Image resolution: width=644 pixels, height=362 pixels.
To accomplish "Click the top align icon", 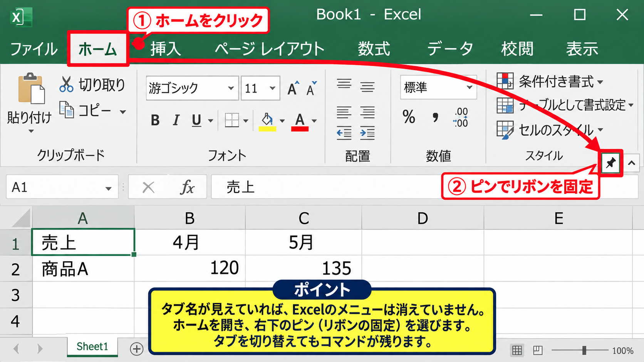I will point(344,84).
